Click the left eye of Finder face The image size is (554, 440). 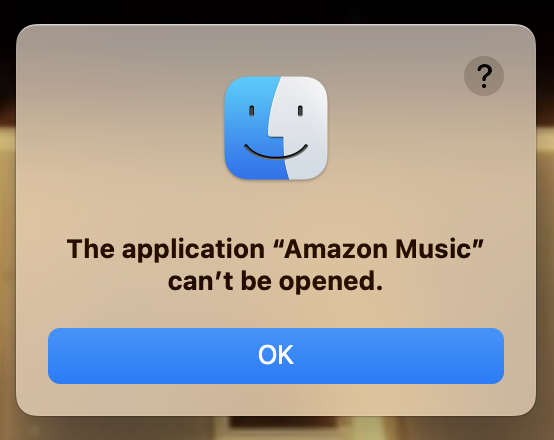click(x=252, y=111)
